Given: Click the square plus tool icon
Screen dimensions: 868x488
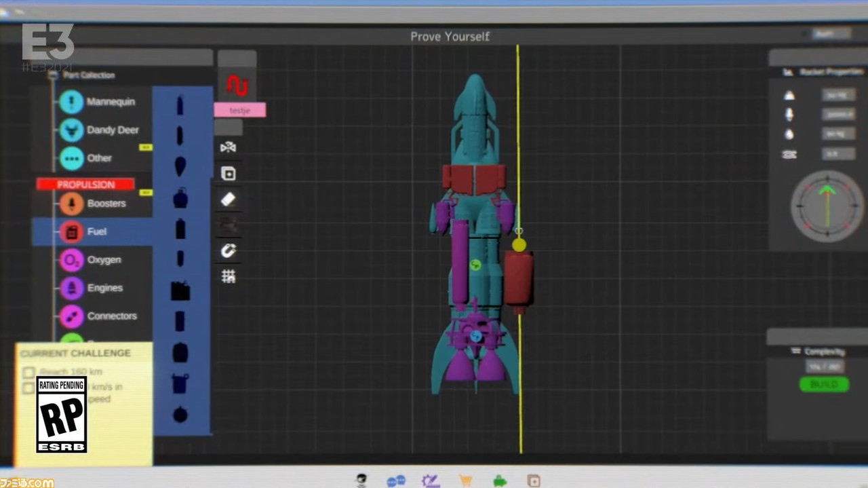Looking at the screenshot, I should point(229,174).
